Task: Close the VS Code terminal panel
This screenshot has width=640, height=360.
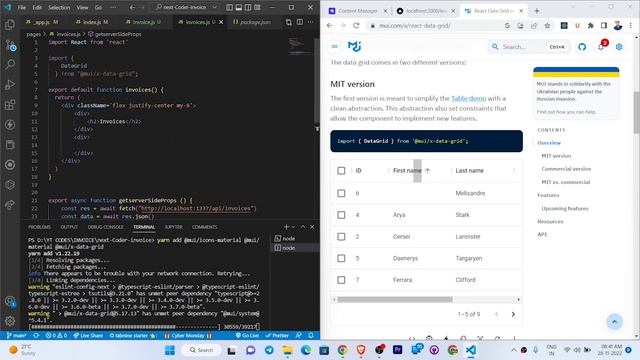Action: point(312,227)
